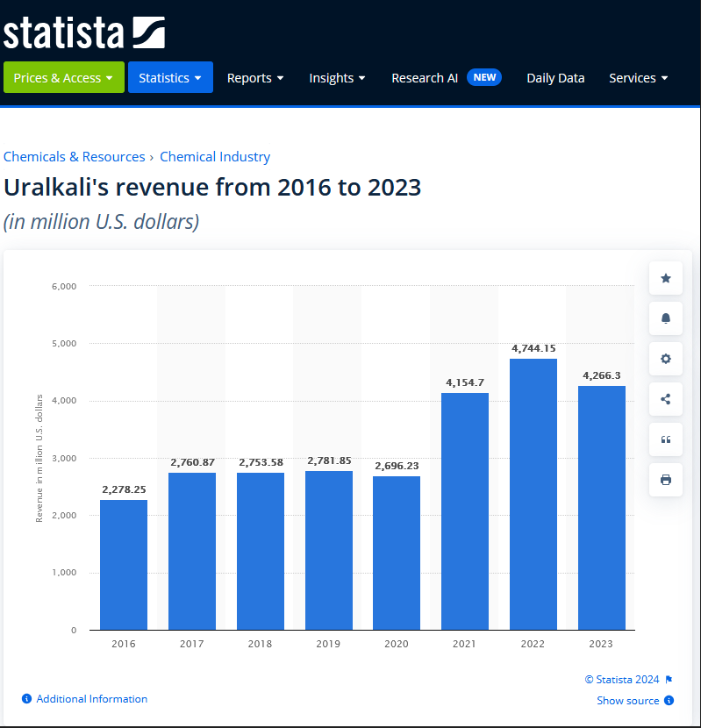Click © Statista 2024 link
701x728 pixels.
621,680
